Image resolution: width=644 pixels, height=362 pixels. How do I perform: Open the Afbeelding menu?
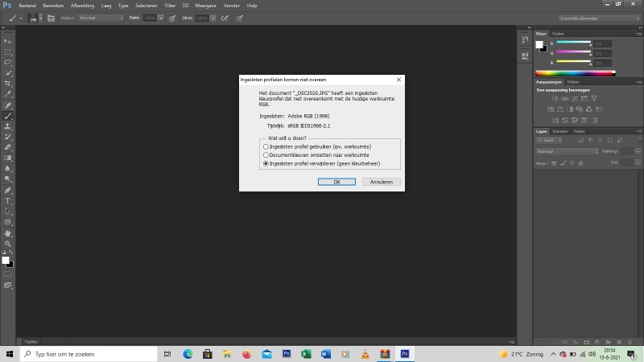tap(82, 6)
